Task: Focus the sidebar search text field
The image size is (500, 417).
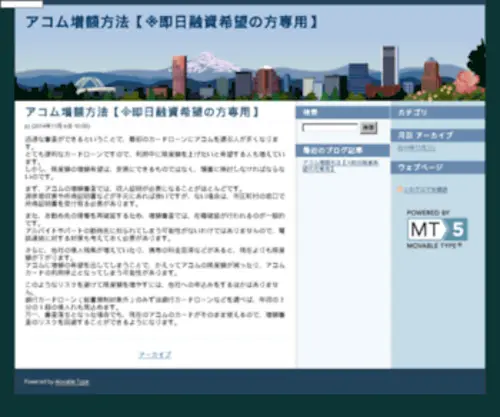Action: [x=330, y=128]
